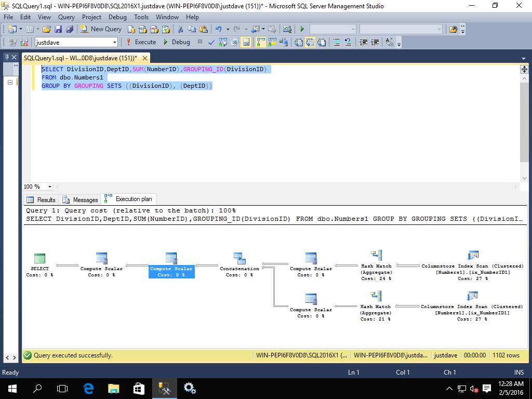Image resolution: width=532 pixels, height=399 pixels.
Task: Click the Undo arrow icon
Action: click(x=219, y=29)
